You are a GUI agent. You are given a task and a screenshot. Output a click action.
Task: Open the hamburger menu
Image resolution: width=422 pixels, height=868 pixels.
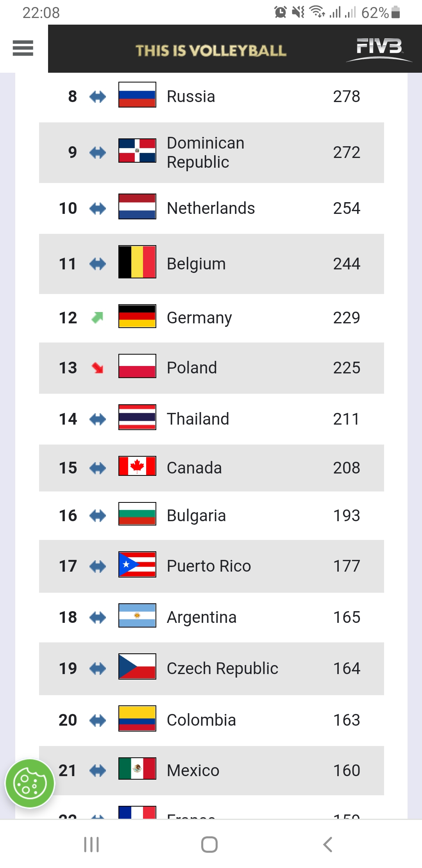pos(23,48)
